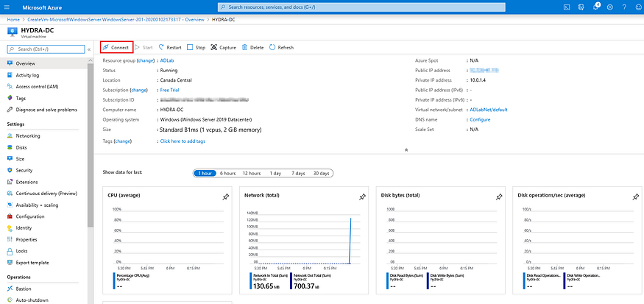Pin the Disk bytes (total) chart
The width and height of the screenshot is (644, 304).
tap(498, 197)
